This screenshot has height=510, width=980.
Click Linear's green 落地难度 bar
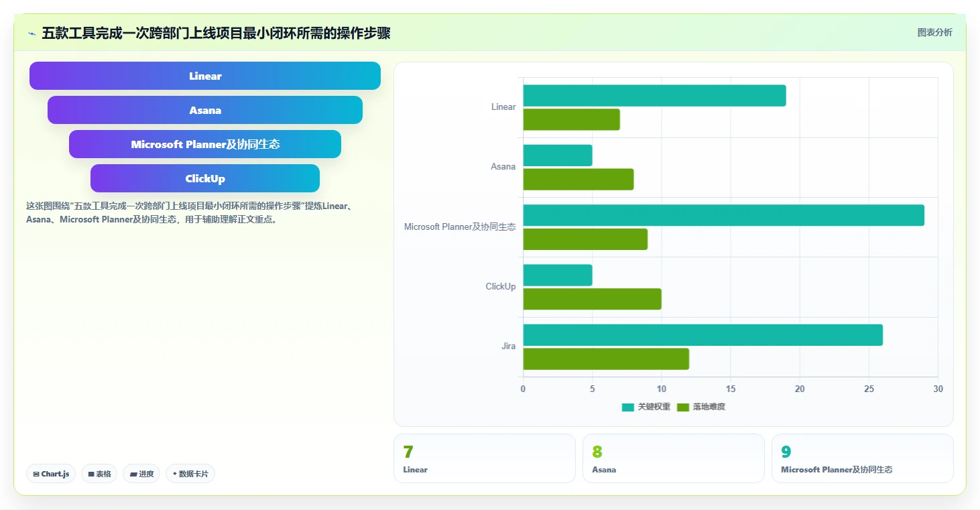tap(571, 119)
